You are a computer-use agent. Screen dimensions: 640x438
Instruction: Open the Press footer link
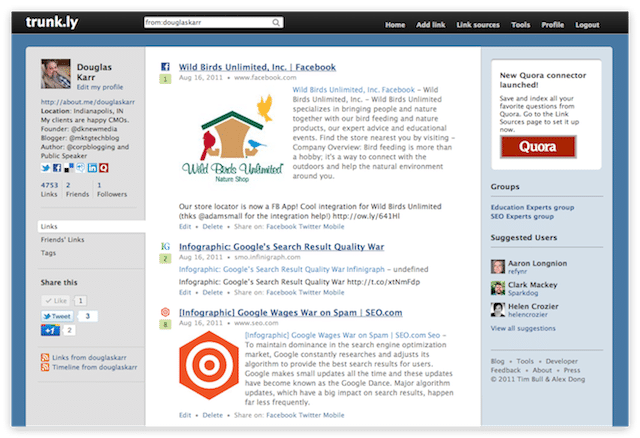[x=572, y=370]
